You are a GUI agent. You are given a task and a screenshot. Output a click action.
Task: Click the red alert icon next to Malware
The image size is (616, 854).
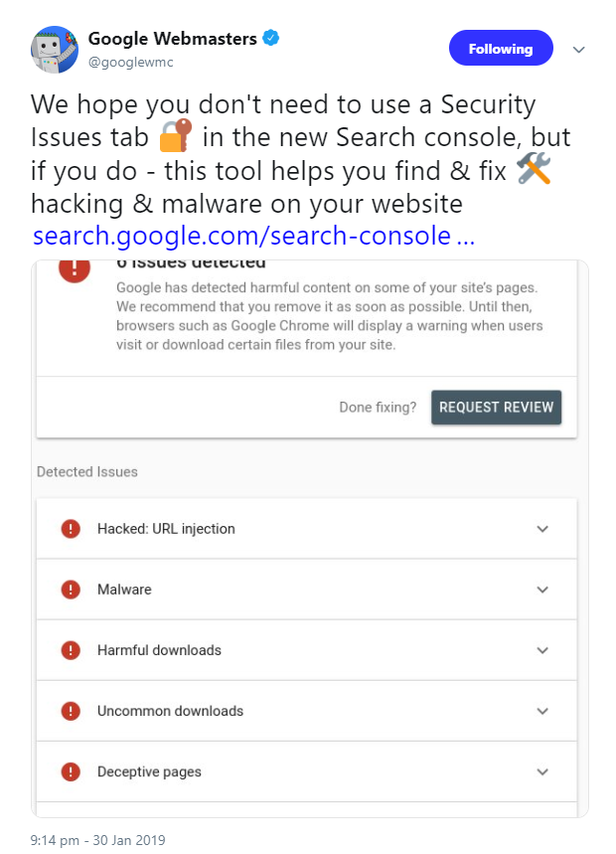point(71,589)
